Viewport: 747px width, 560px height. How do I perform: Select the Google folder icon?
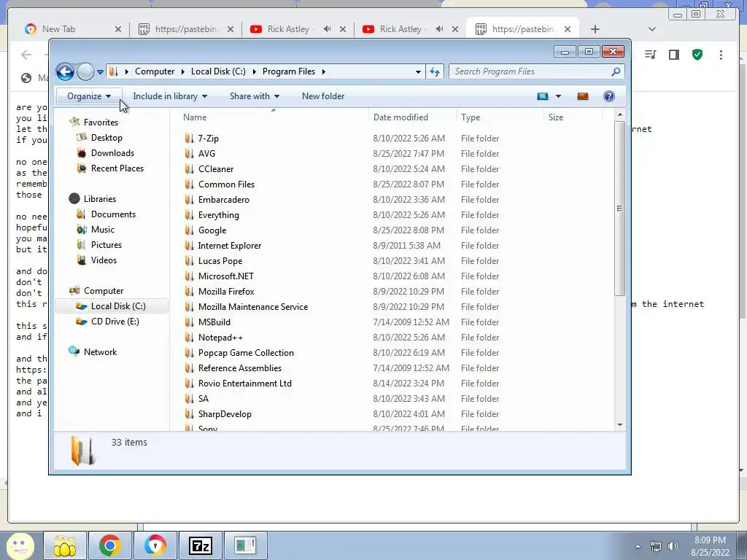tap(189, 230)
